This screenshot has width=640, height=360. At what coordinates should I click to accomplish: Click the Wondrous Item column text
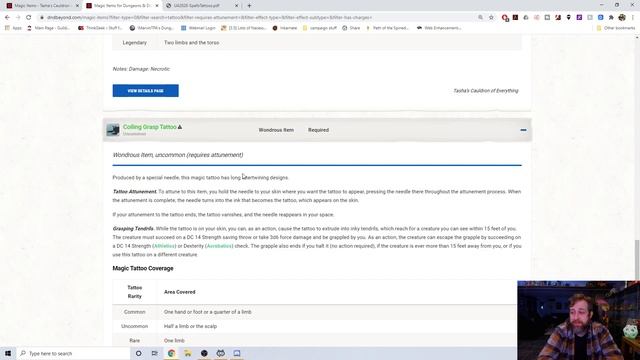276,130
